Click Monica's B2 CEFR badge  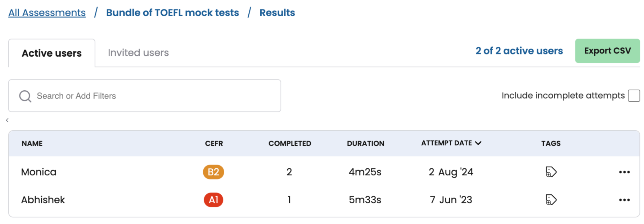(x=213, y=172)
